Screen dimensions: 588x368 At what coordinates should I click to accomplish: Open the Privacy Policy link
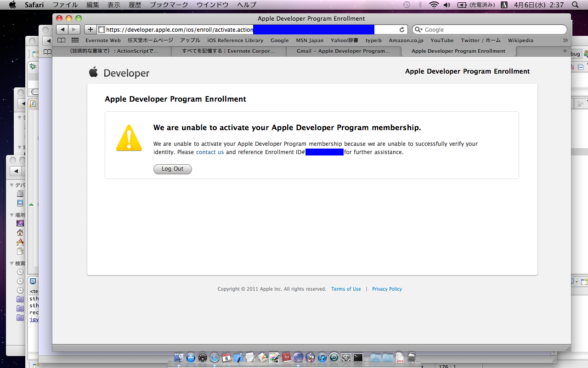pyautogui.click(x=387, y=289)
